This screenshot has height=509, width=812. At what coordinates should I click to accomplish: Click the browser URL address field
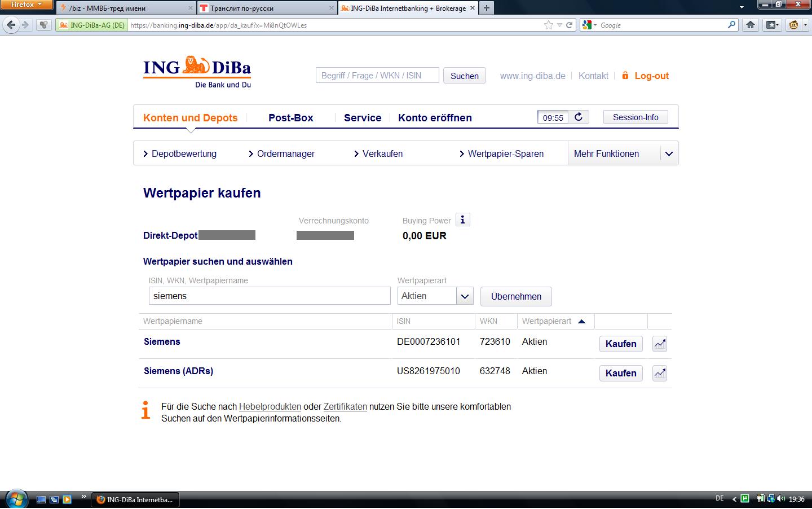pos(335,25)
